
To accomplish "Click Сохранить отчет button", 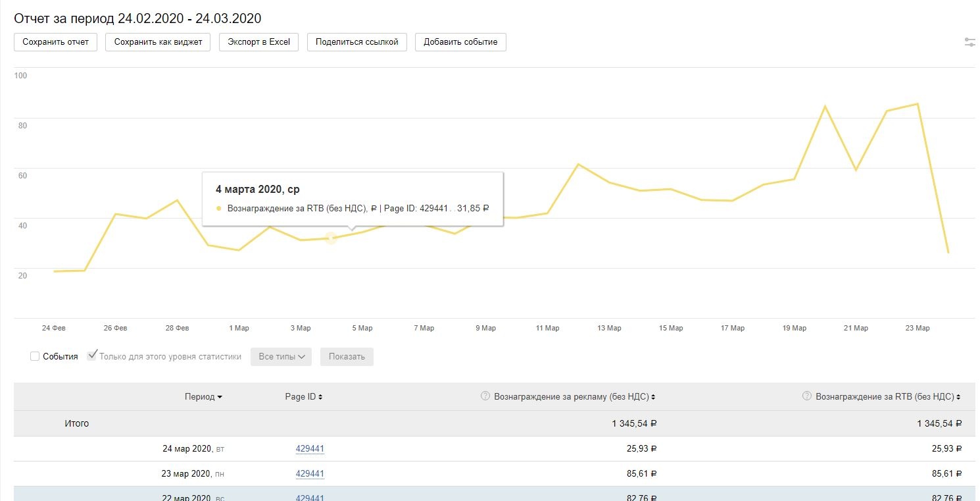I will click(x=55, y=42).
